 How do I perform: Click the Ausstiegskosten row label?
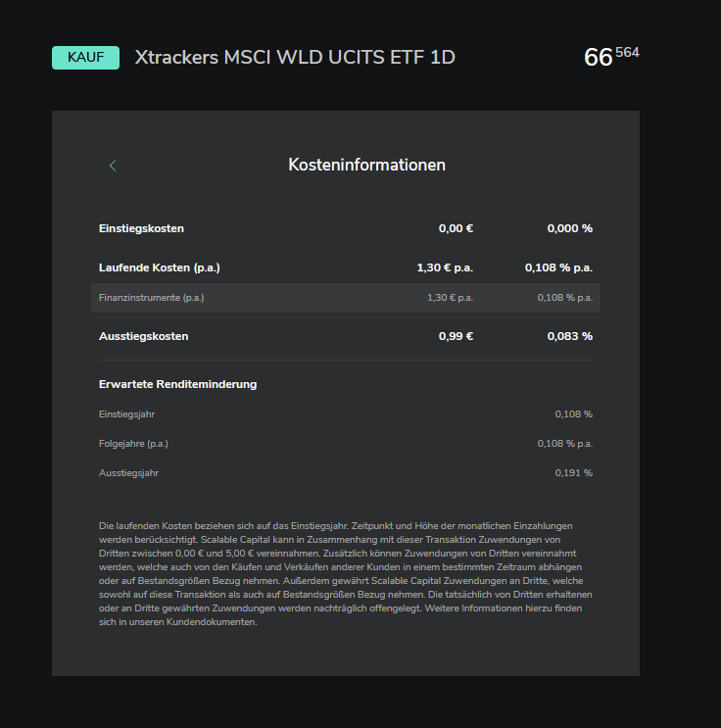pos(143,336)
